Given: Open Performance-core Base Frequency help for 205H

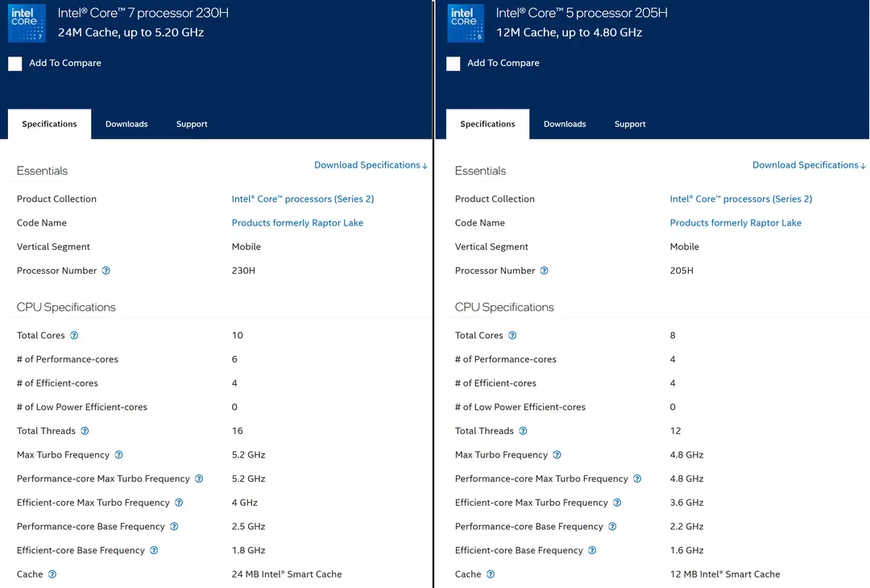Looking at the screenshot, I should [612, 527].
